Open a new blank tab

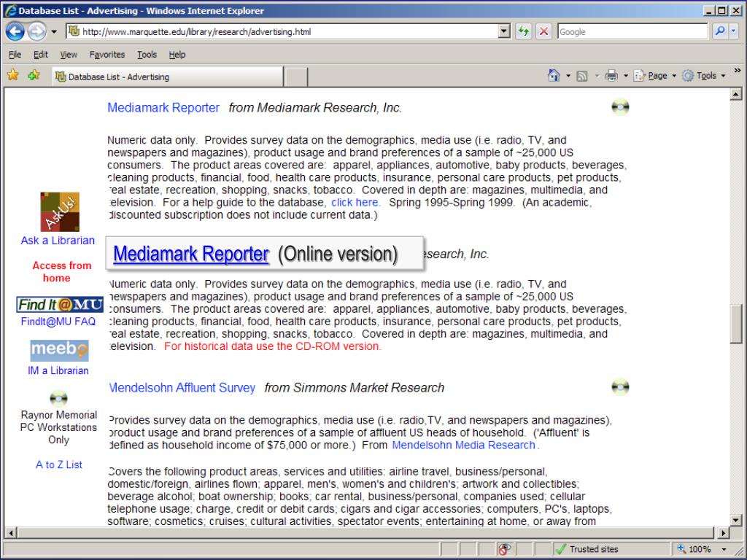(296, 77)
